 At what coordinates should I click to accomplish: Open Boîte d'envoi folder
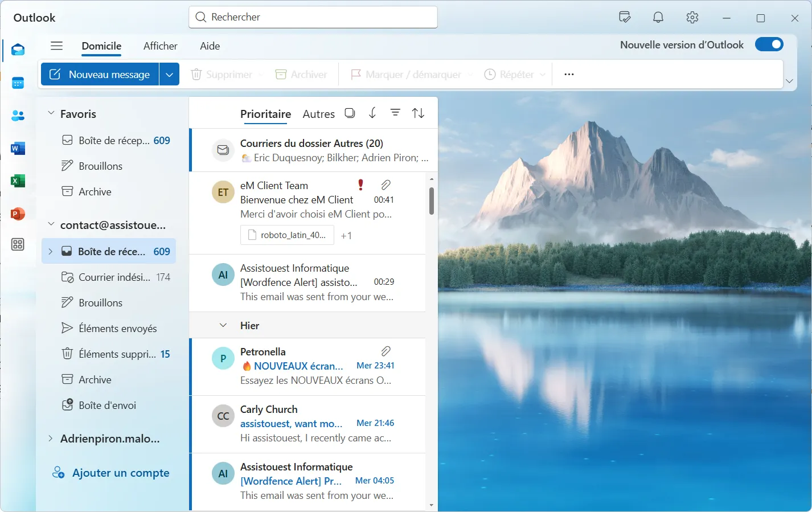tap(108, 405)
